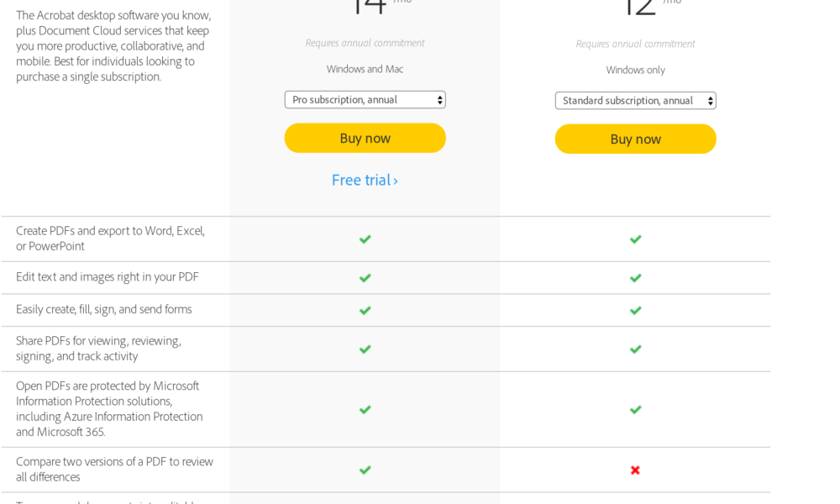
Task: Click Pro checkmark for Compare two versions row
Action: coord(365,470)
